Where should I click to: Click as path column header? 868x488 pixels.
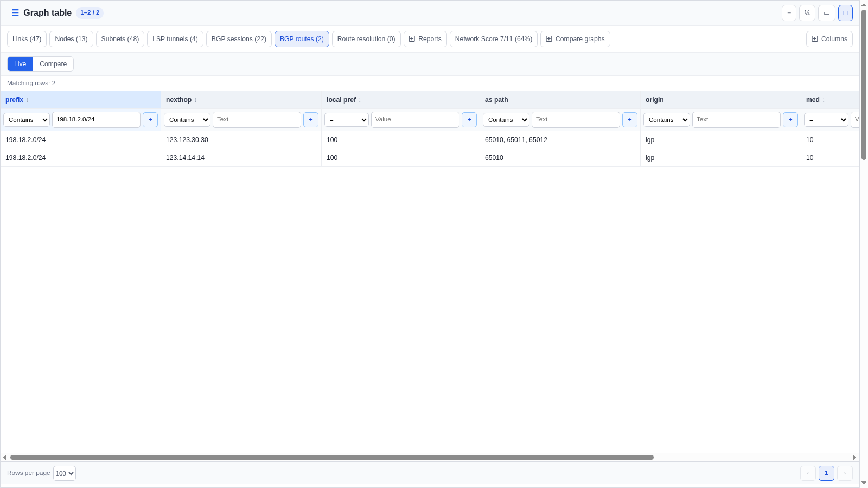[x=560, y=100]
